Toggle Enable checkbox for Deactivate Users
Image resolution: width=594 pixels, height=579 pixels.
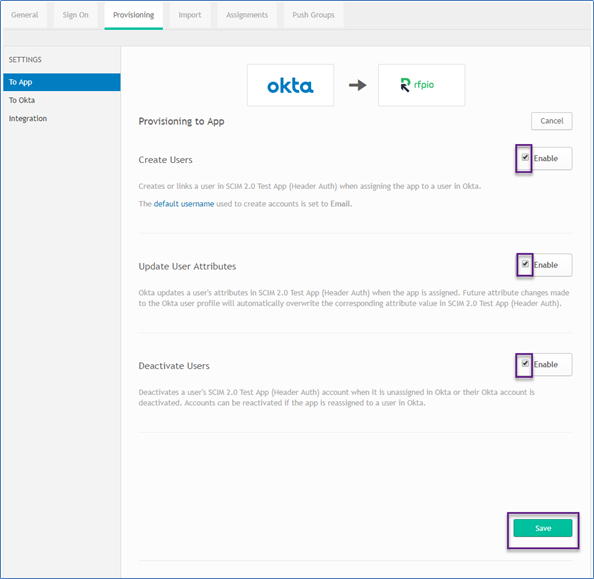point(525,363)
